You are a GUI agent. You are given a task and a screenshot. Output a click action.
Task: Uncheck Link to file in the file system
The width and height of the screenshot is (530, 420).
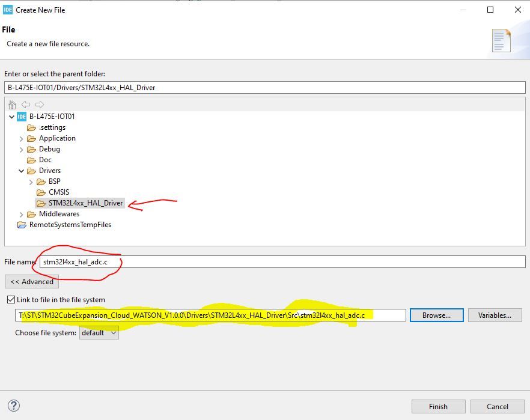(x=11, y=300)
